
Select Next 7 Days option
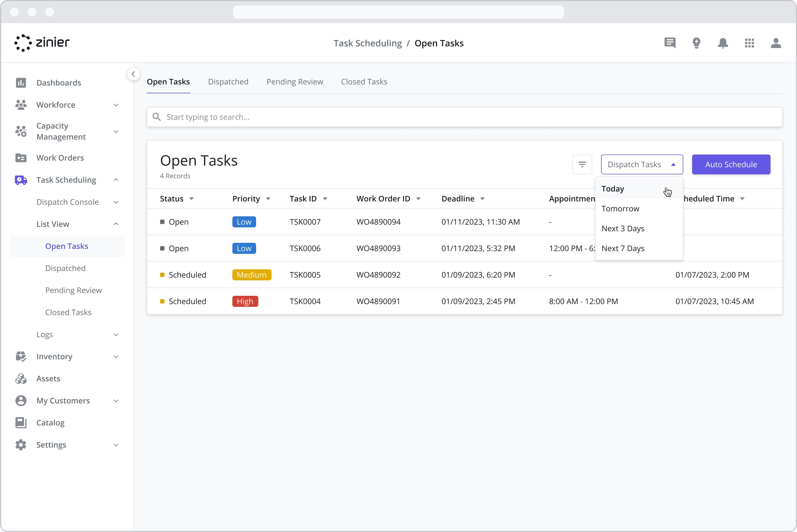point(639,248)
